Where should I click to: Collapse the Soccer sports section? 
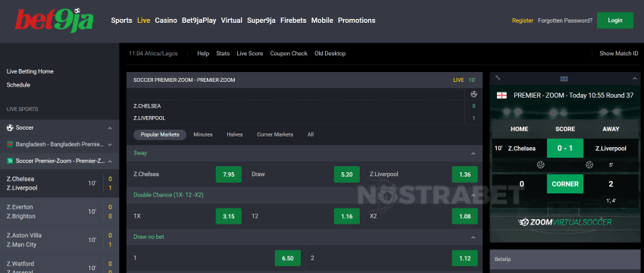click(x=110, y=128)
